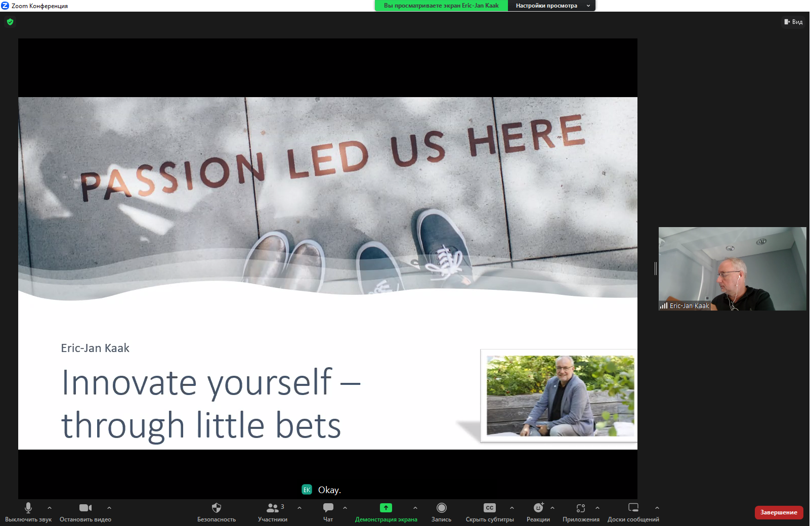Open Whiteboards (Доски сообщений) icon
The image size is (812, 526).
click(x=633, y=508)
